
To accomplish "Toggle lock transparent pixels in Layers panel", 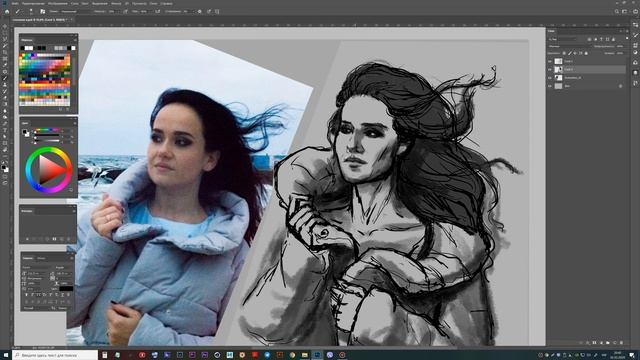I will tap(564, 53).
